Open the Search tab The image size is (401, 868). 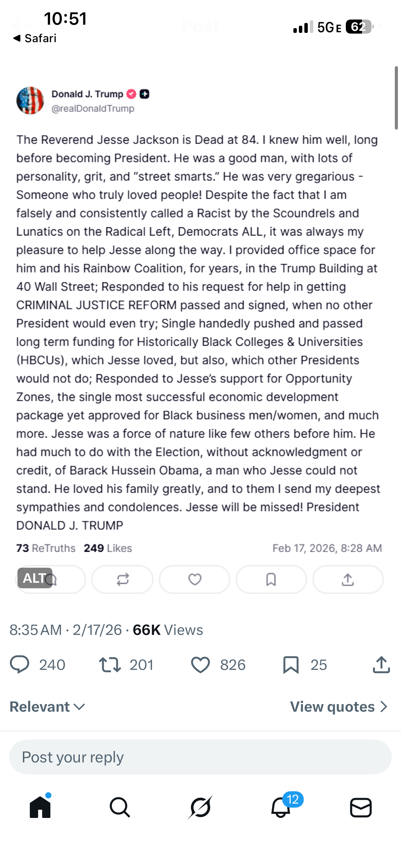tap(120, 807)
